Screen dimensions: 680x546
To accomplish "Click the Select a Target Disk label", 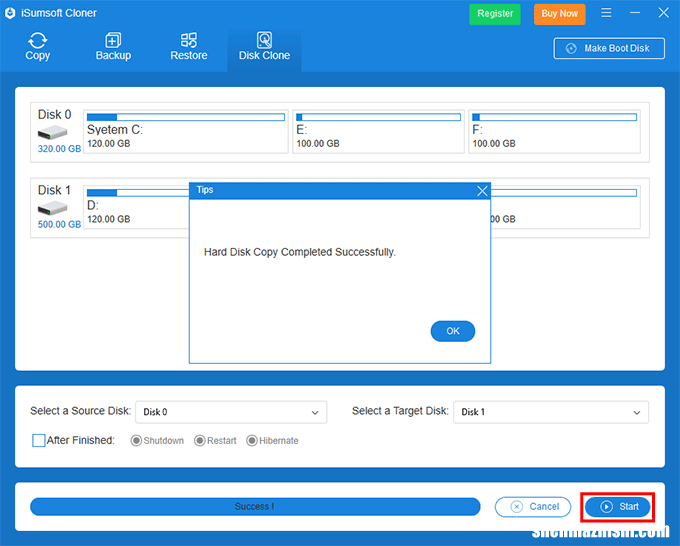I will click(400, 411).
